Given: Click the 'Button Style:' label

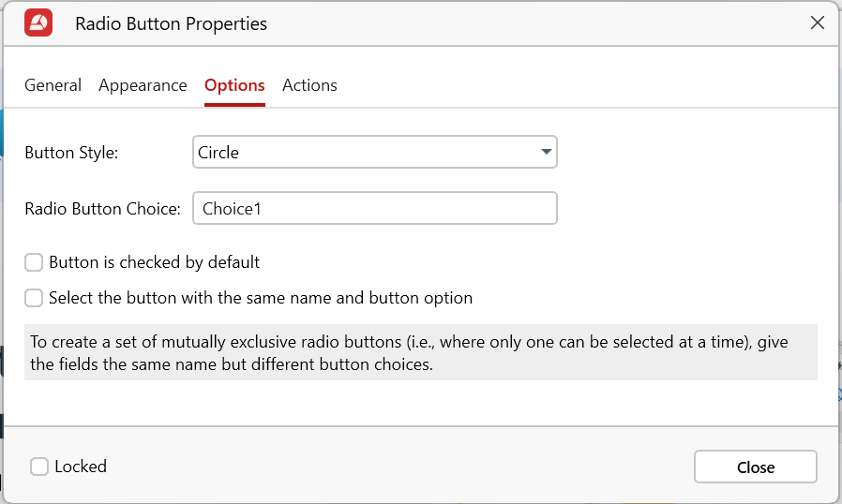Looking at the screenshot, I should point(71,153).
